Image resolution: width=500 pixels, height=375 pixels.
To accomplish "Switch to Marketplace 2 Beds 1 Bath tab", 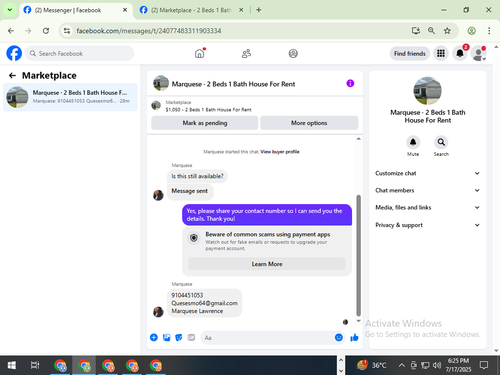I will coord(192,10).
